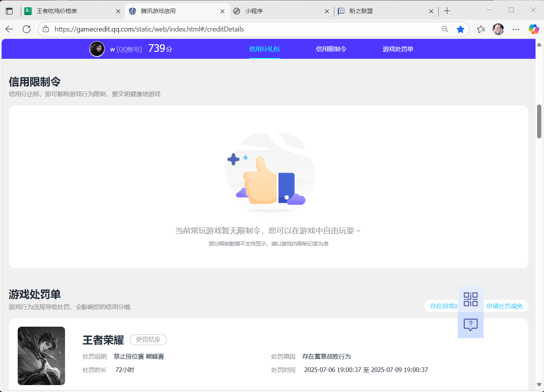Minimize the browser window

(489, 10)
